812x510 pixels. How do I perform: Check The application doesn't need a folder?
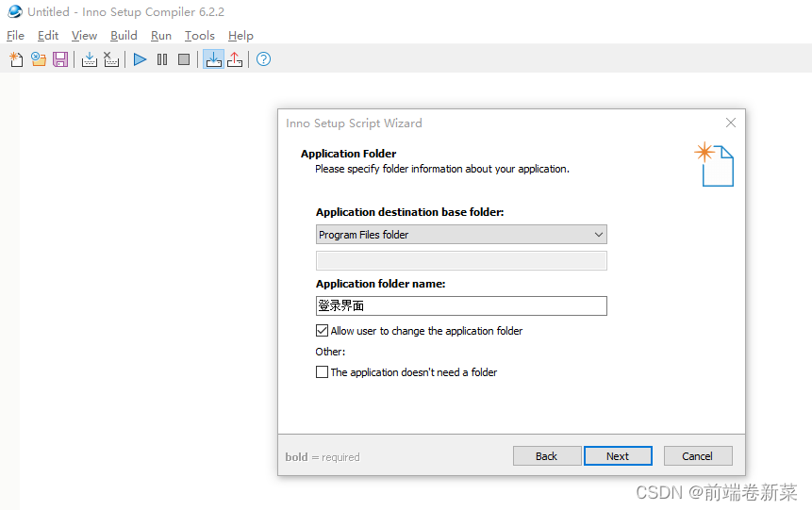(323, 372)
